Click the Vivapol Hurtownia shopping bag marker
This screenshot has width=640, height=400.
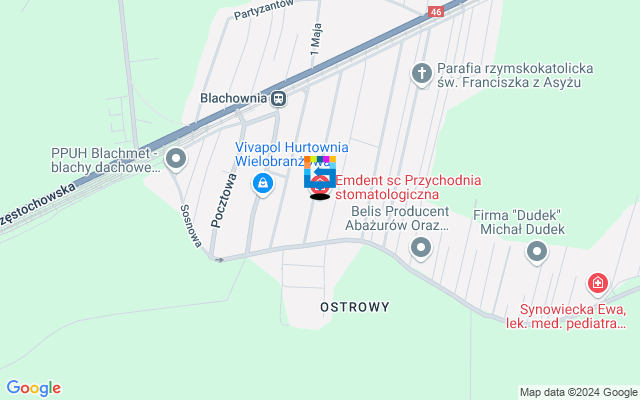[x=263, y=184]
